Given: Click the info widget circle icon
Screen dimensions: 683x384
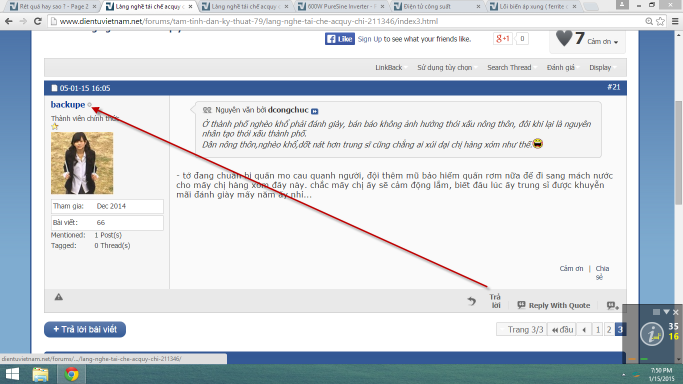Looking at the screenshot, I should pyautogui.click(x=652, y=334).
